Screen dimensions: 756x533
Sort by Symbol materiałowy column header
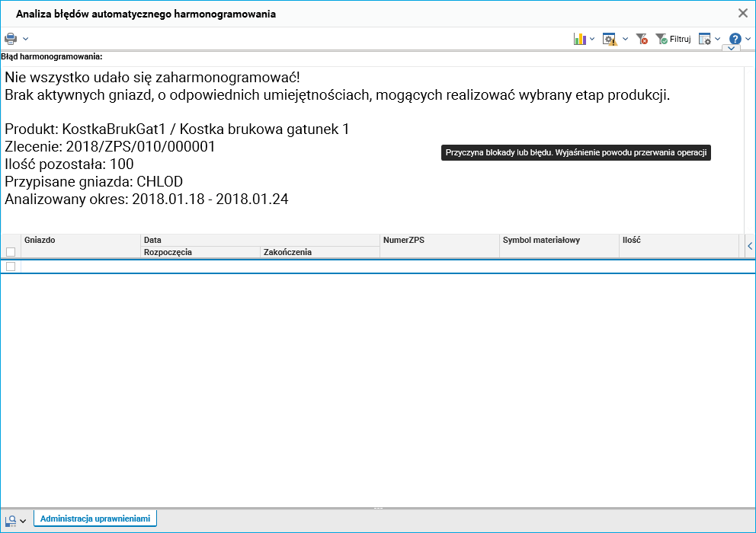pos(559,246)
